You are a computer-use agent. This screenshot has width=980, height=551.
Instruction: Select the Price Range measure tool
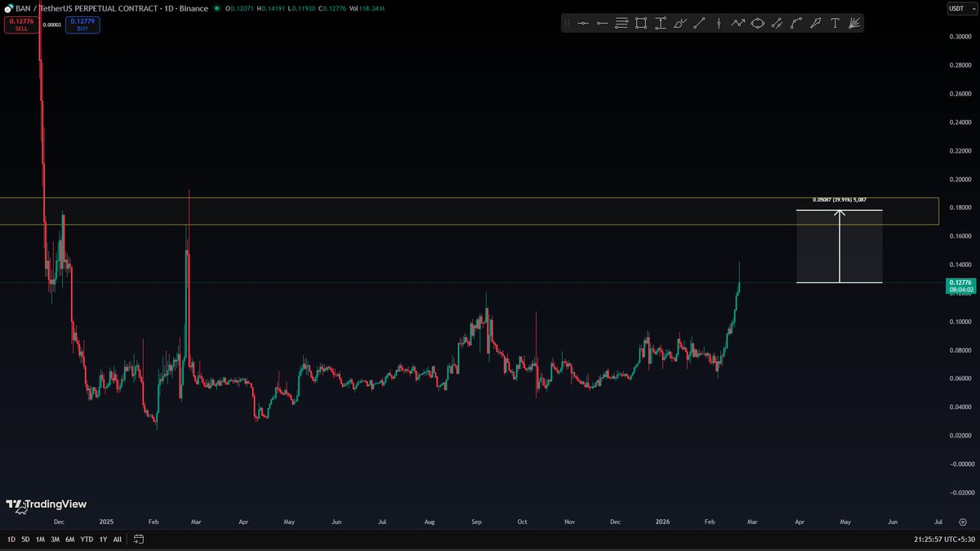[x=661, y=23]
